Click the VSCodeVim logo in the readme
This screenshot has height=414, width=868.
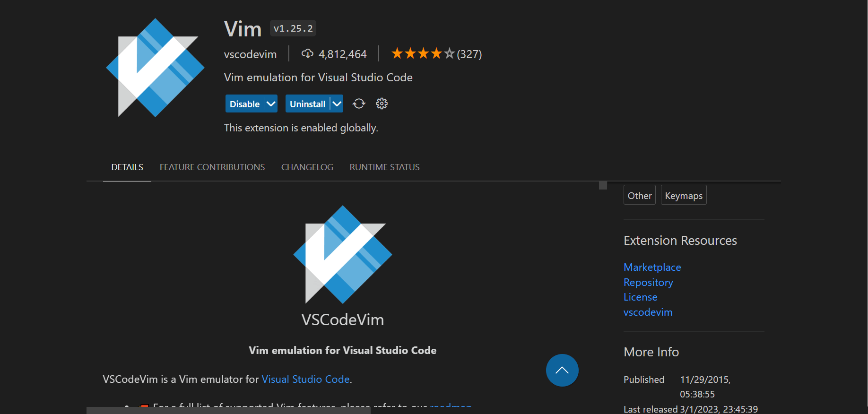click(x=343, y=254)
